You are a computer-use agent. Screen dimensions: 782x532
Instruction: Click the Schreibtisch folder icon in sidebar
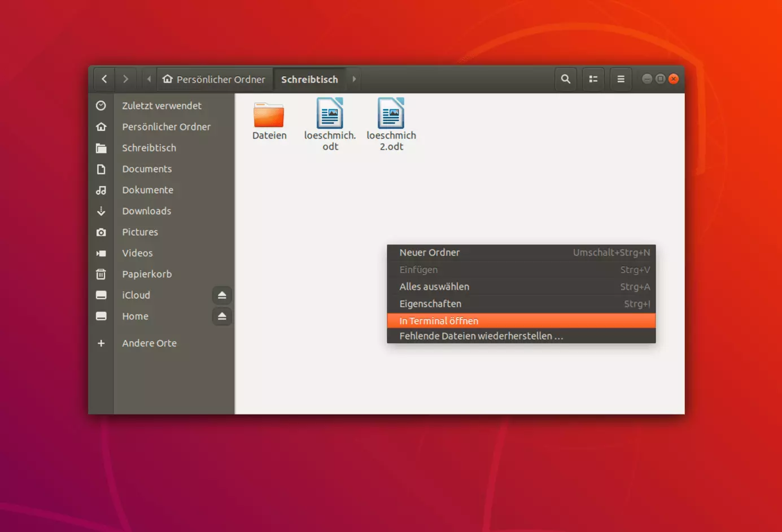tap(101, 148)
